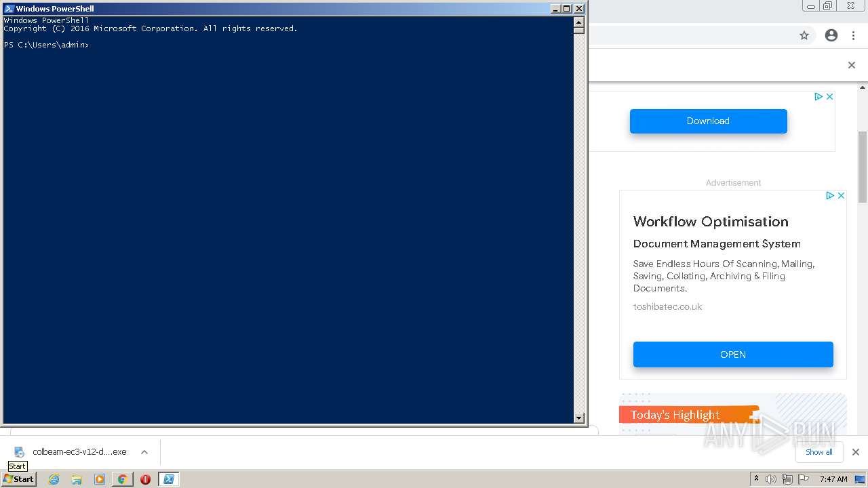Screen dimensions: 868x488
Task: Click the PowerShell taskbar button
Action: tap(168, 479)
